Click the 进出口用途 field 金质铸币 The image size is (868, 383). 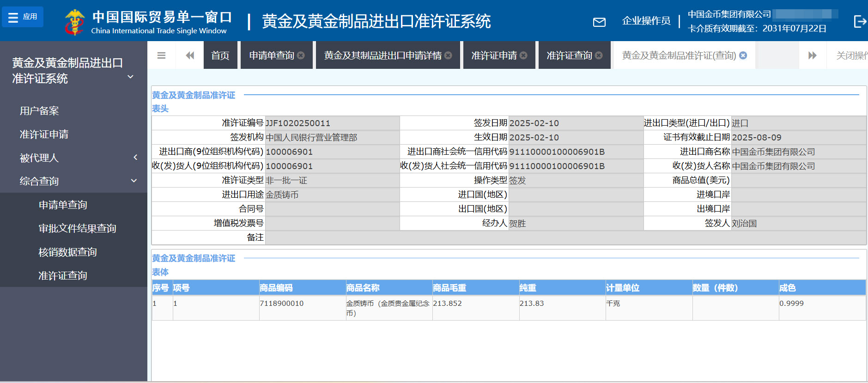(332, 195)
